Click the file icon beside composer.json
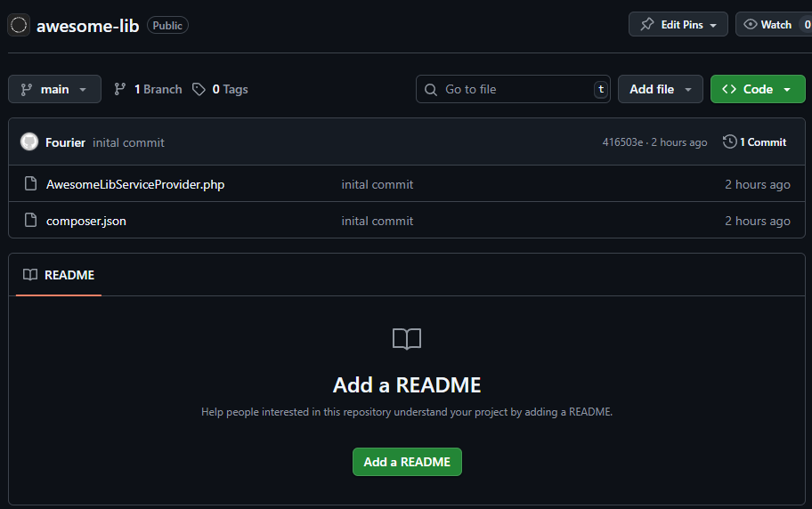 coord(30,221)
